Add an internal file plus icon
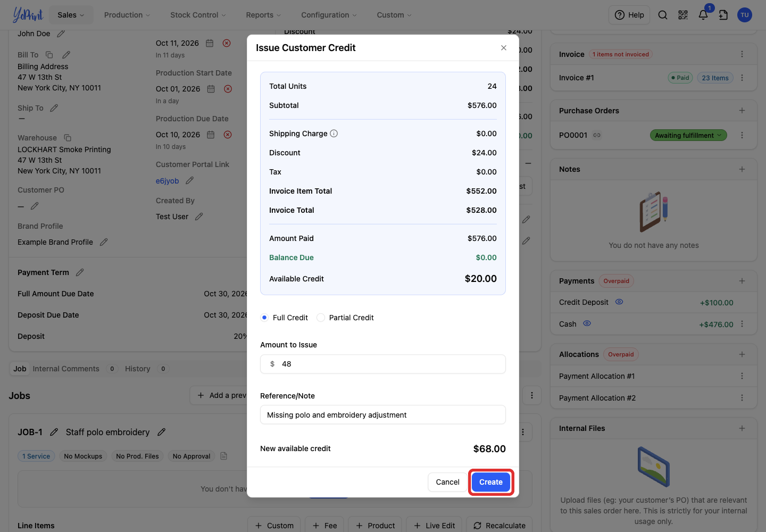The image size is (766, 532). 742,428
